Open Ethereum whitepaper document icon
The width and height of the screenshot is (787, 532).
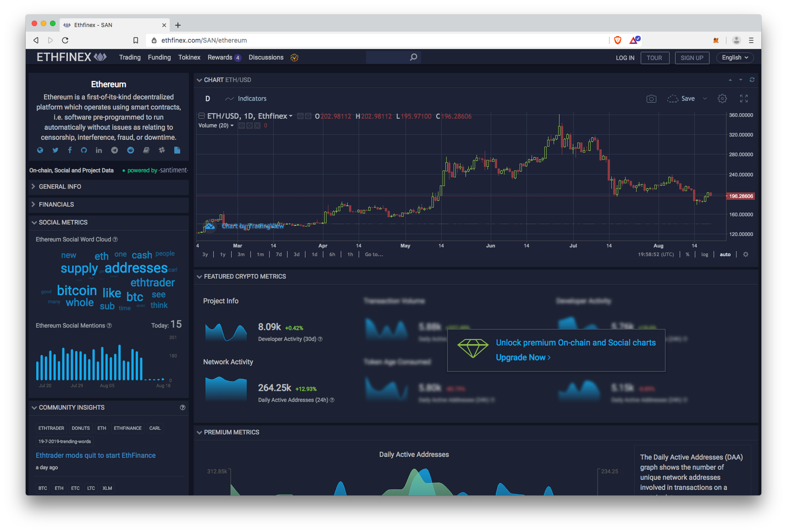pos(177,150)
